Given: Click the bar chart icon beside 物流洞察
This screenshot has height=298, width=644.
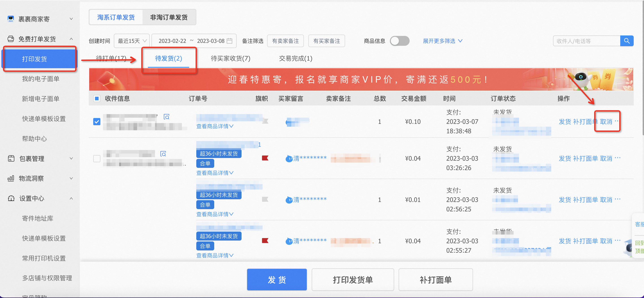Looking at the screenshot, I should pos(11,178).
